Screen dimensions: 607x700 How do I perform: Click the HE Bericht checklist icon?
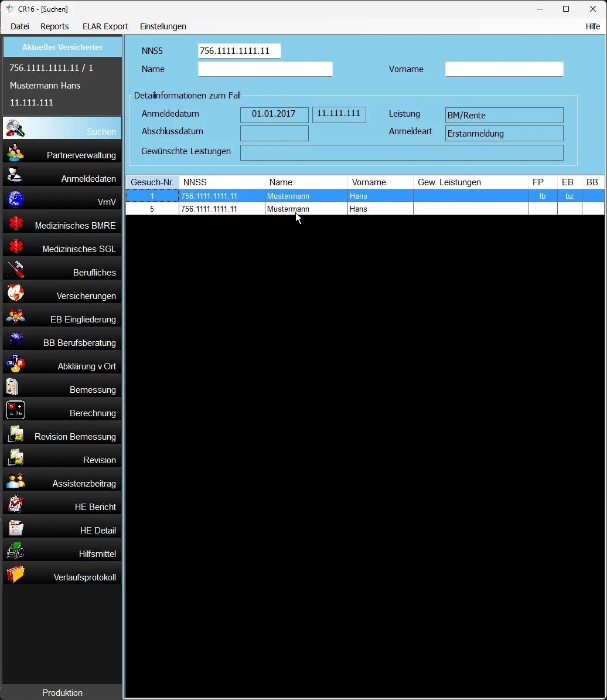(15, 504)
